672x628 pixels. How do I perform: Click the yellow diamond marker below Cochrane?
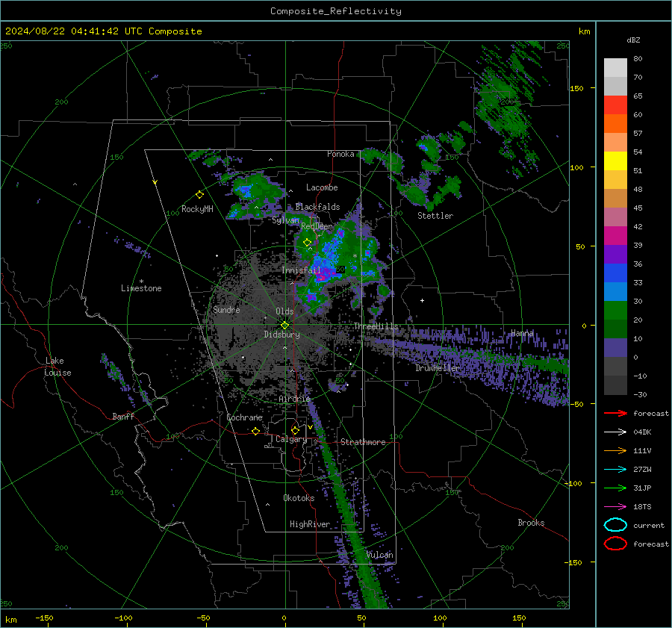pyautogui.click(x=256, y=432)
